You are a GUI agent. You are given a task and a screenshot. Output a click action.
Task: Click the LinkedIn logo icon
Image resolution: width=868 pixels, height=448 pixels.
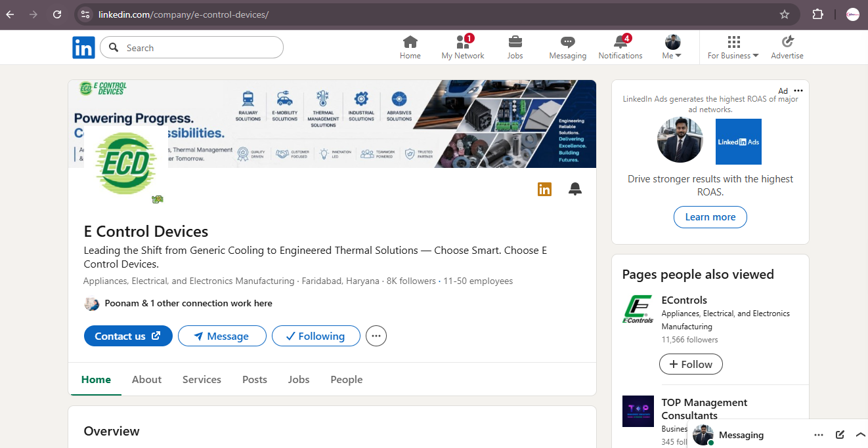[83, 47]
